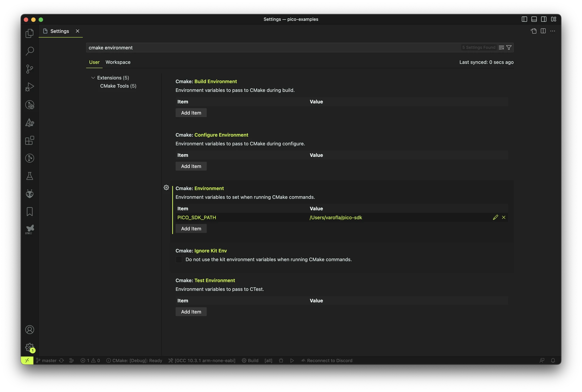Open the Explorer view in activity bar
Image resolution: width=582 pixels, height=392 pixels.
[29, 33]
